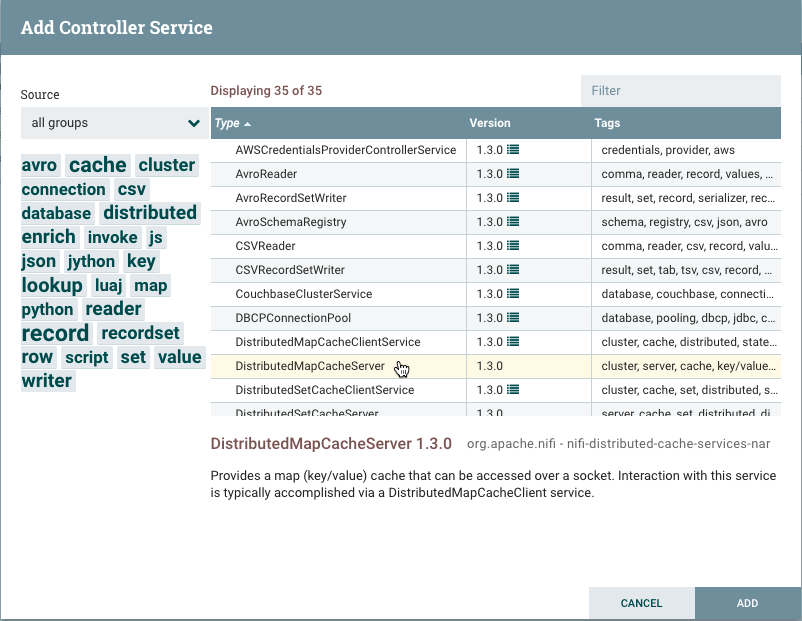Filter by the 'lookup' tag
The height and width of the screenshot is (621, 802).
coord(52,285)
